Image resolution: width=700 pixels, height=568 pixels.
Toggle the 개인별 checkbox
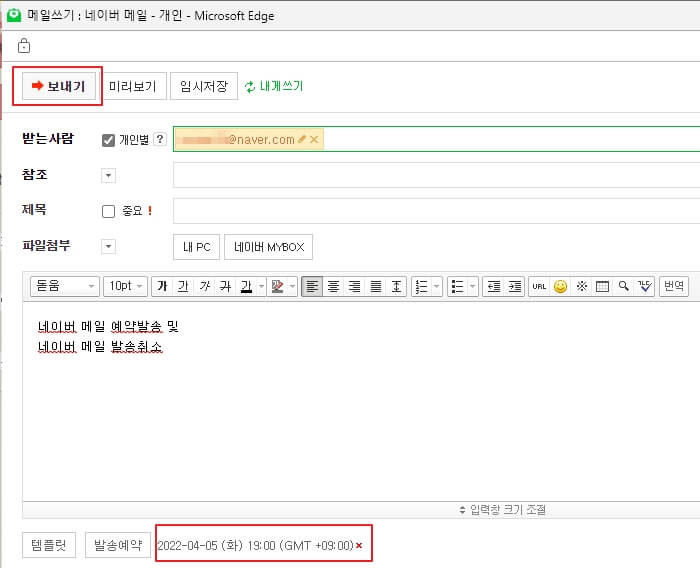point(108,140)
